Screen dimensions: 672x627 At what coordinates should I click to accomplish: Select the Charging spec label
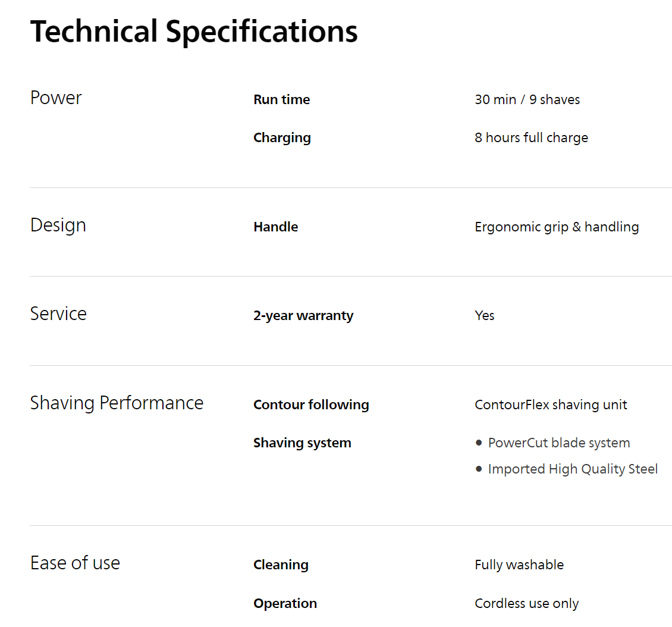point(282,138)
